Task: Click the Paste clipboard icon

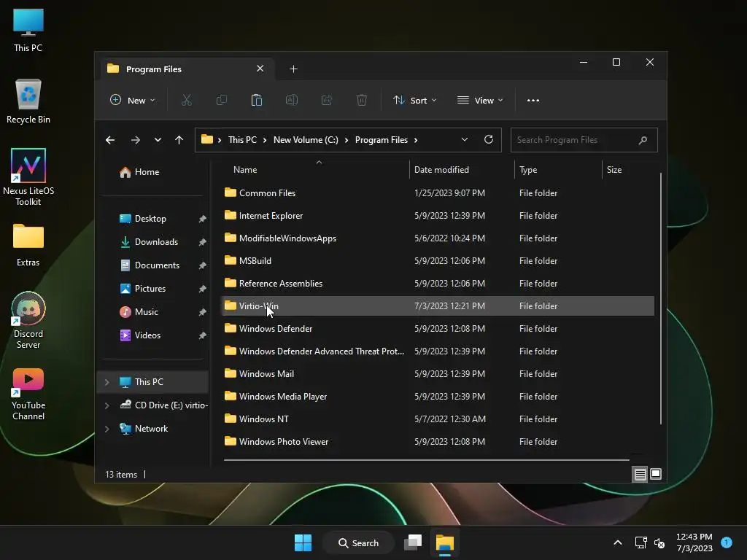Action: 256,100
